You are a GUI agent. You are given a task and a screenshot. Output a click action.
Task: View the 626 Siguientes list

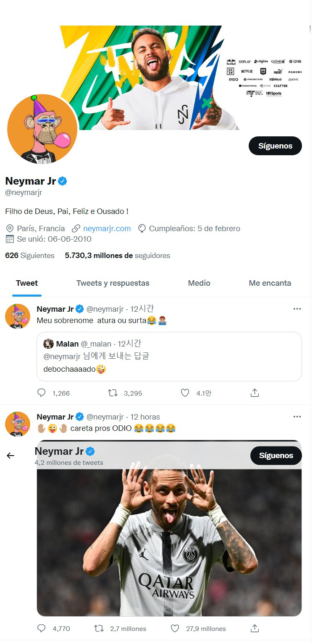click(29, 256)
